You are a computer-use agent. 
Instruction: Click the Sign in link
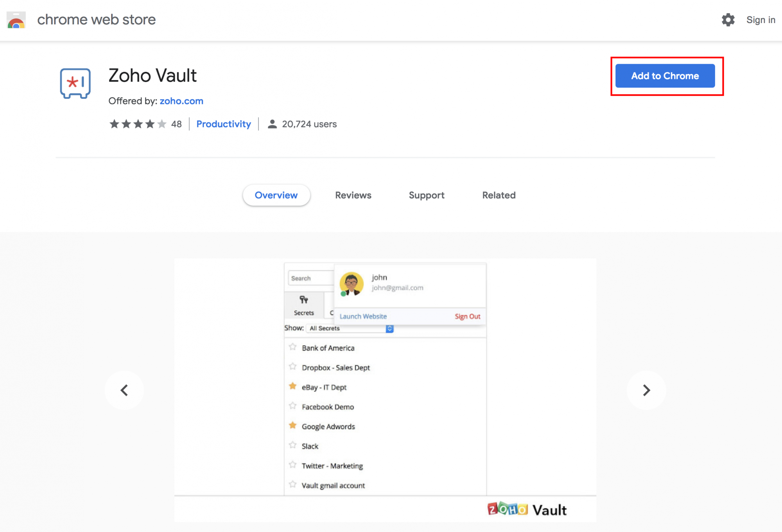(x=760, y=20)
